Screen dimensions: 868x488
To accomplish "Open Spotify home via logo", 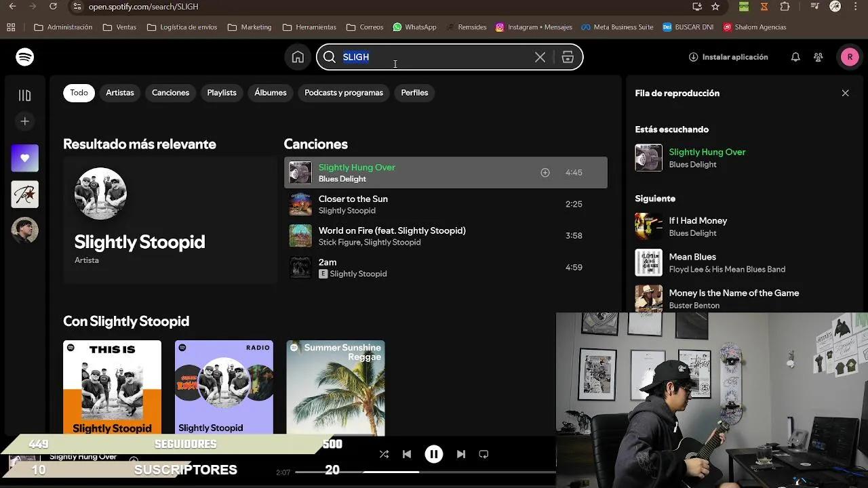I will point(25,57).
